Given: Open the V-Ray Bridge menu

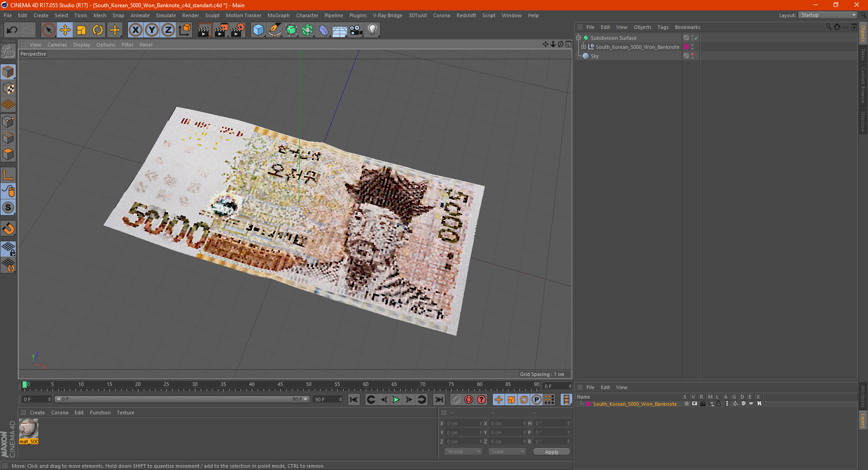Looking at the screenshot, I should coord(387,15).
